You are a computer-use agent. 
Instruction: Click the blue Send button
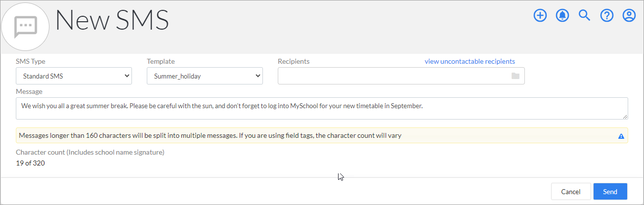(610, 192)
